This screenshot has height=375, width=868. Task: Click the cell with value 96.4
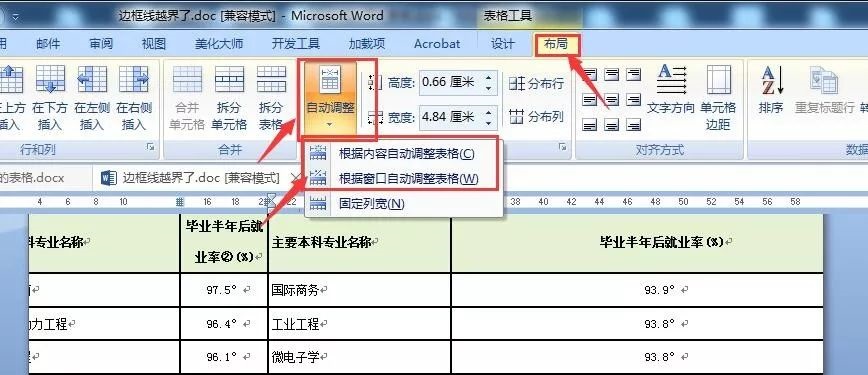[x=224, y=323]
